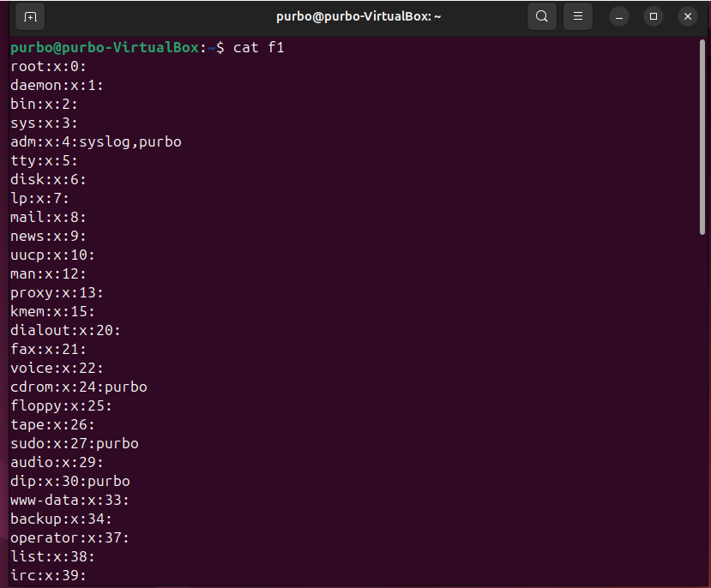Screen dimensions: 711x588
Task: Click the line 'list:x:38:'
Action: pyautogui.click(x=52, y=557)
